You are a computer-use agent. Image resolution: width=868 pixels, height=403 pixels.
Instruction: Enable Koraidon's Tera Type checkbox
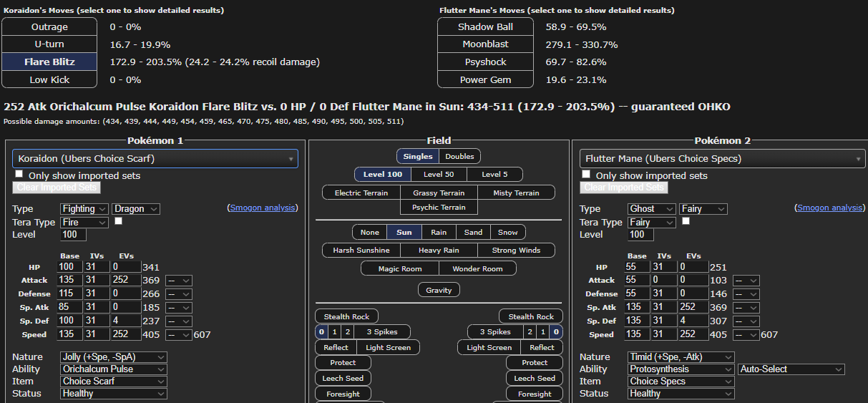[x=119, y=221]
